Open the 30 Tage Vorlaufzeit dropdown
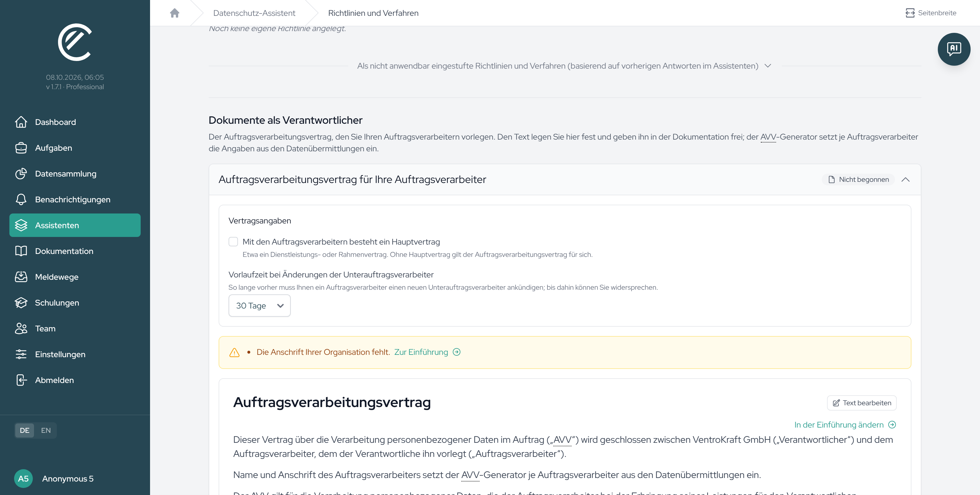The image size is (980, 495). [259, 305]
